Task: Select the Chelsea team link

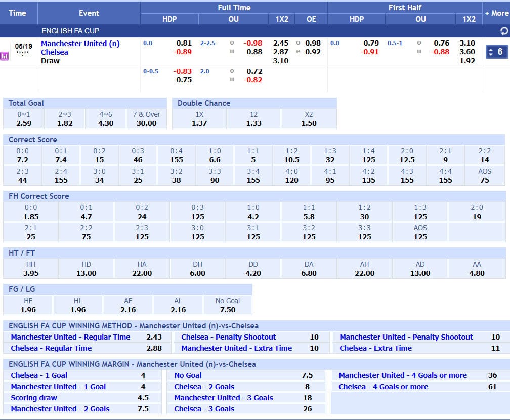Action: click(54, 52)
